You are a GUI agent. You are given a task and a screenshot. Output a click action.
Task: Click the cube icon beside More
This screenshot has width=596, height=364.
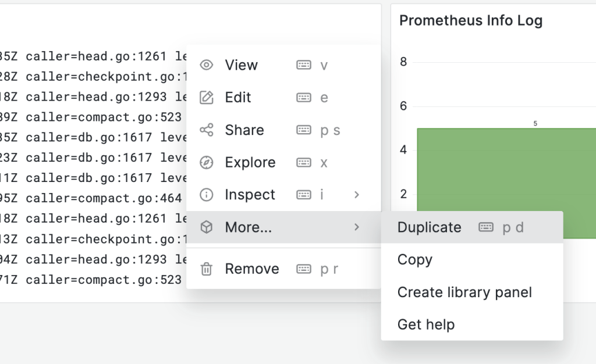[x=207, y=227]
